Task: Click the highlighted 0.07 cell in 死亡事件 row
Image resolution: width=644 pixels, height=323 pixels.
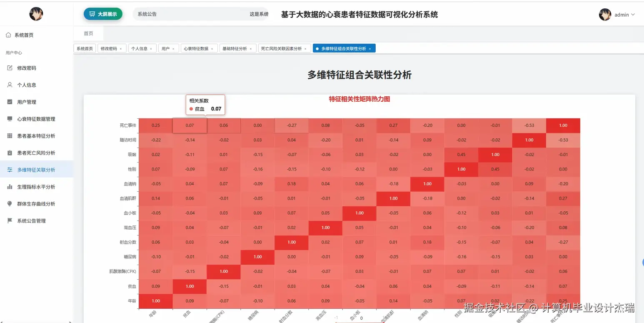Action: tap(190, 125)
